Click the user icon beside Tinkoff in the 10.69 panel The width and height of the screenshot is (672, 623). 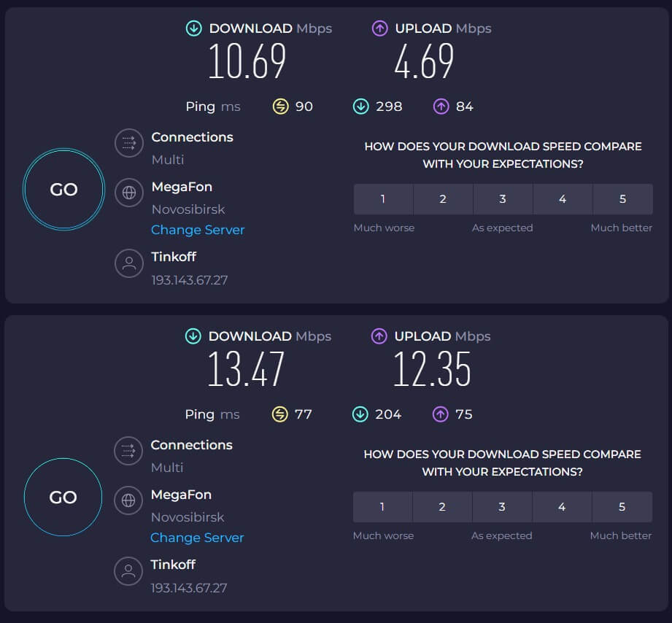click(x=129, y=263)
